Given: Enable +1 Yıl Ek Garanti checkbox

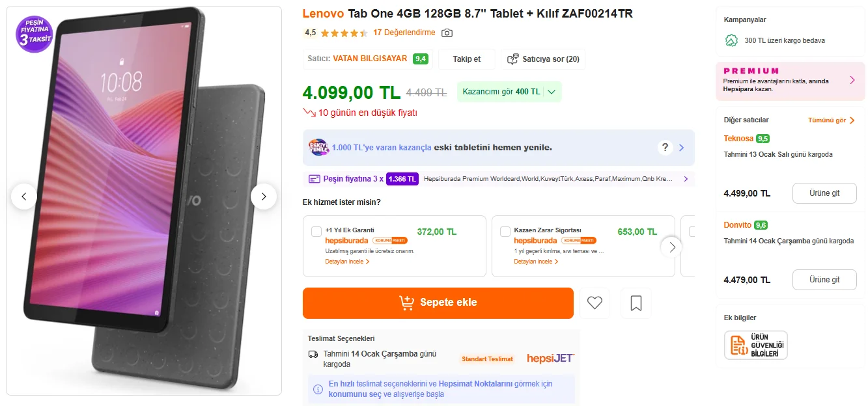Looking at the screenshot, I should click(x=316, y=232).
